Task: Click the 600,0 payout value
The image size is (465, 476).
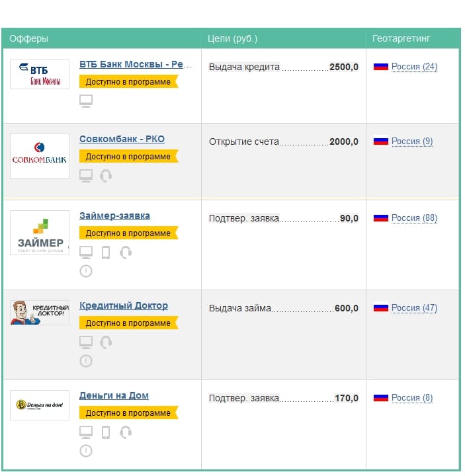Action: pyautogui.click(x=347, y=309)
